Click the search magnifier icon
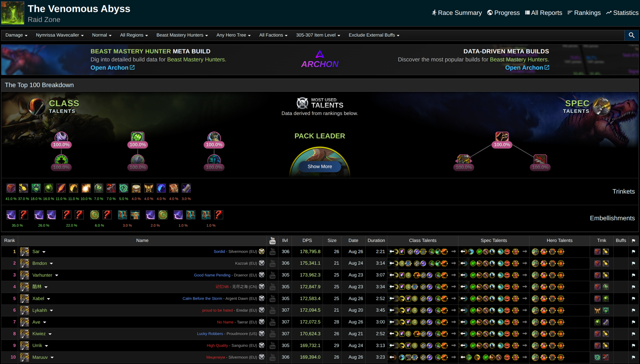This screenshot has width=640, height=364. pos(631,35)
